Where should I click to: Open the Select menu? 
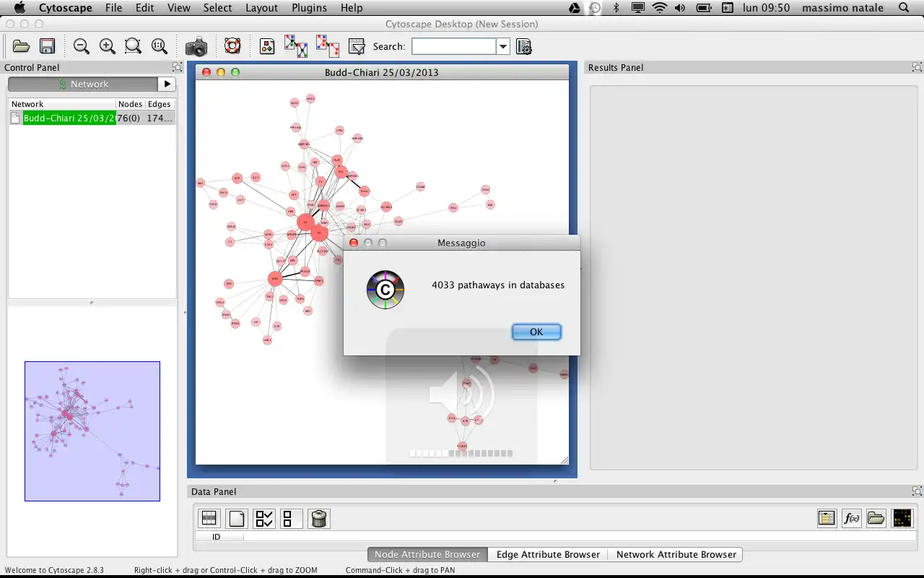[x=217, y=8]
